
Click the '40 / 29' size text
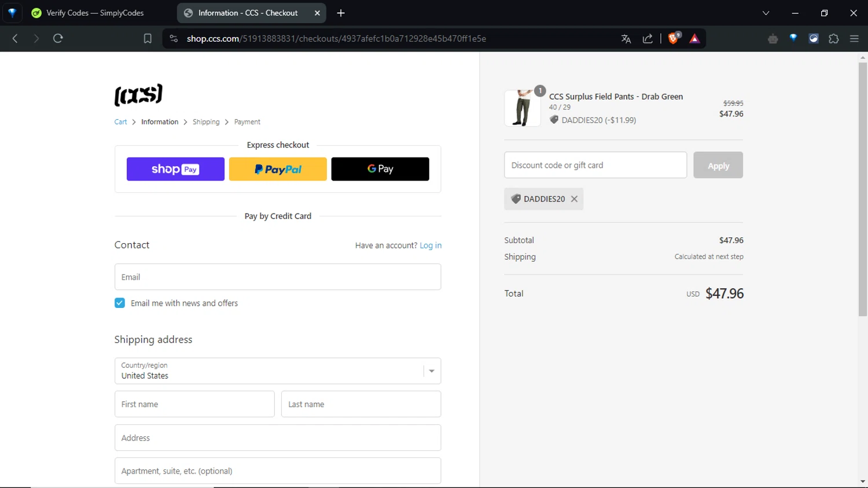560,107
